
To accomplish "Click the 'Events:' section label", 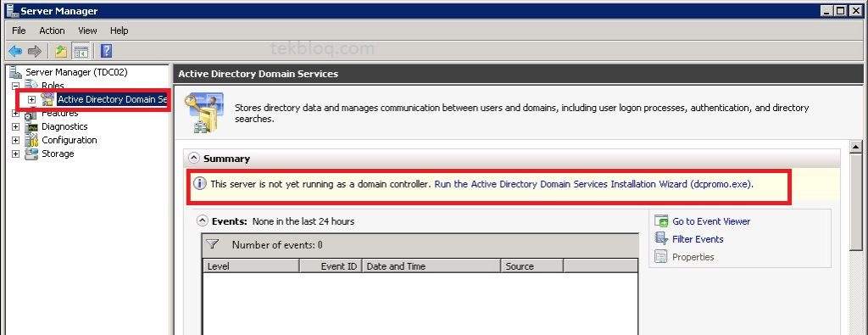I will 229,221.
